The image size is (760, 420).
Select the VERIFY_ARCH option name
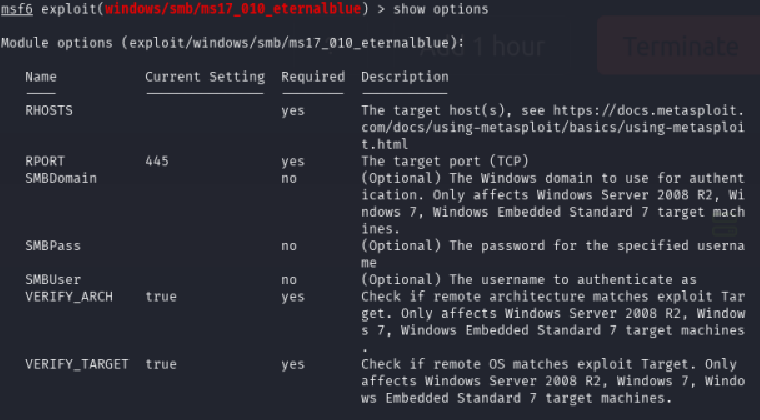[65, 295]
